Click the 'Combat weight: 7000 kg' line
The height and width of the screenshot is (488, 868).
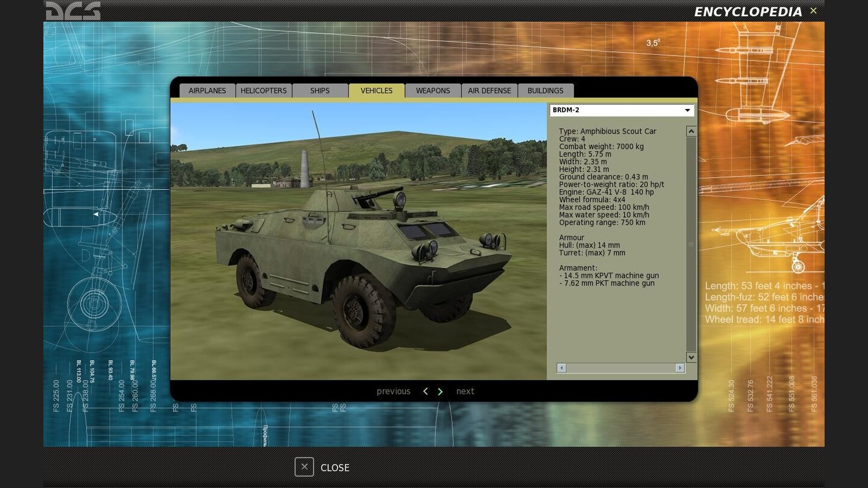(x=601, y=146)
